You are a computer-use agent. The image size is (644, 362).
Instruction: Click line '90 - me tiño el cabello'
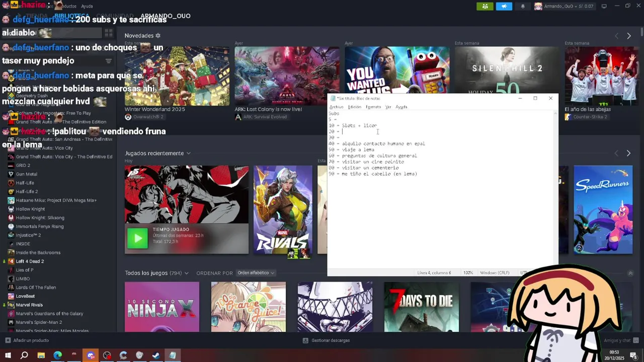pos(373,174)
